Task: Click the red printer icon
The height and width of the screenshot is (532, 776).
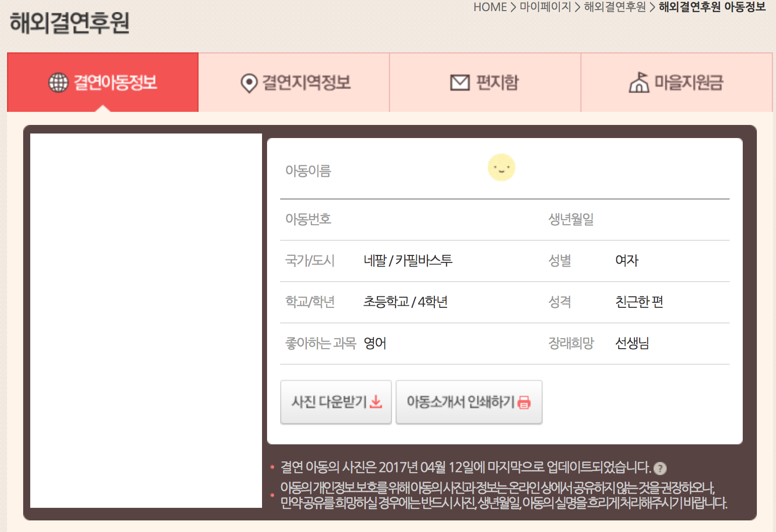Action: coord(524,402)
